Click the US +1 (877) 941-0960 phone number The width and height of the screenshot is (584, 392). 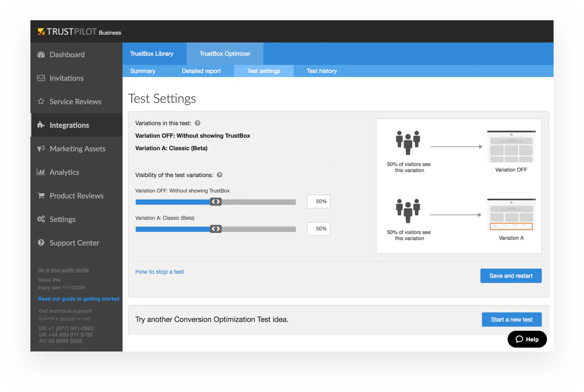coord(66,328)
